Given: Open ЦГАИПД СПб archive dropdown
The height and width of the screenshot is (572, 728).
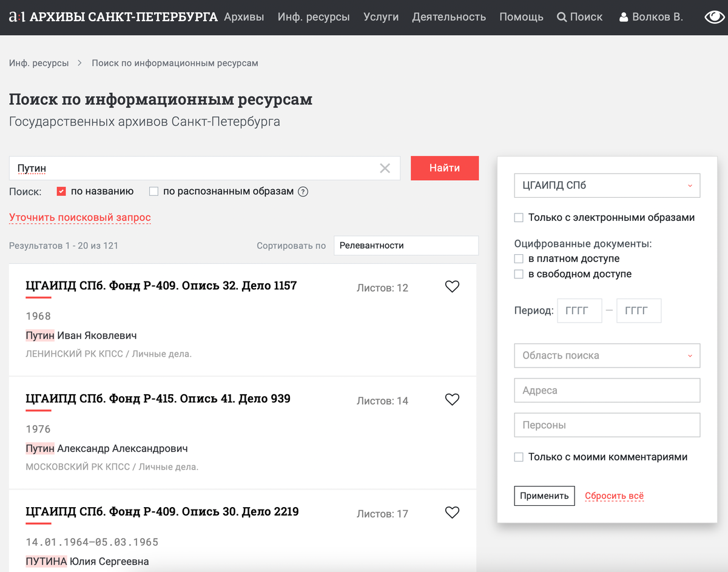Looking at the screenshot, I should pyautogui.click(x=607, y=186).
